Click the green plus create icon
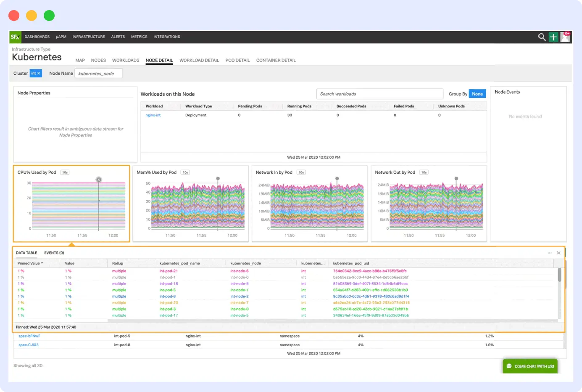This screenshot has width=582, height=392. click(x=553, y=37)
